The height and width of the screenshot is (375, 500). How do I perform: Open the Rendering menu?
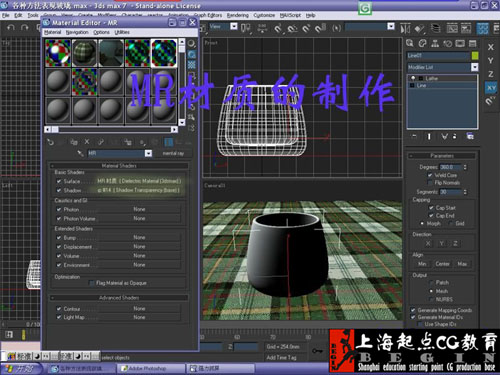238,15
